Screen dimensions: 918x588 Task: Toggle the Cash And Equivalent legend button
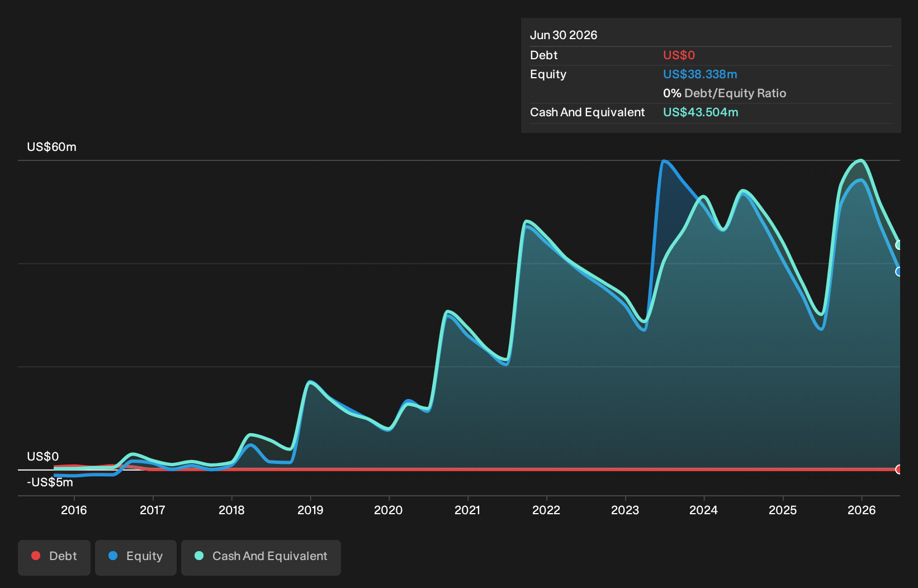[261, 557]
